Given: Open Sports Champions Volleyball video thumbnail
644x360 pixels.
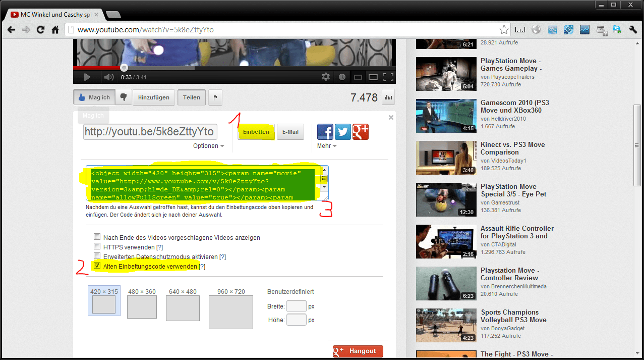Looking at the screenshot, I should tap(446, 325).
